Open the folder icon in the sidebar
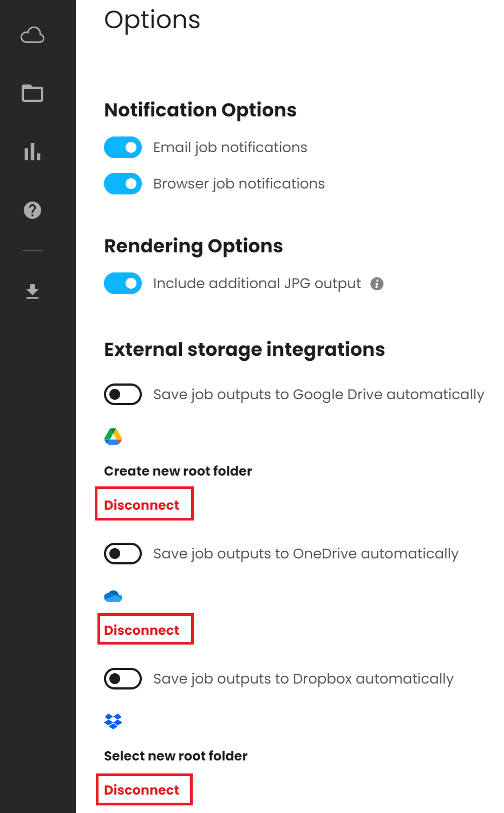504x813 pixels. 32,93
